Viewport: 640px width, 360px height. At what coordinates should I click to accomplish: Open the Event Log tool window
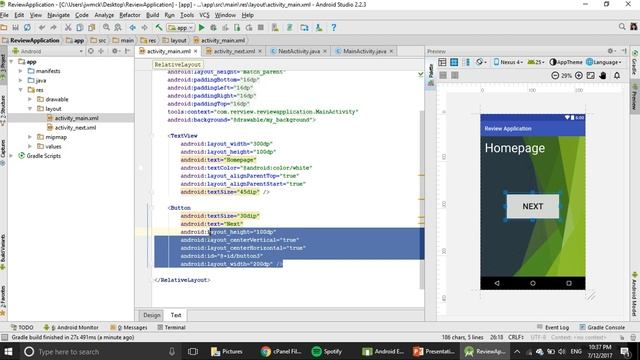(553, 327)
